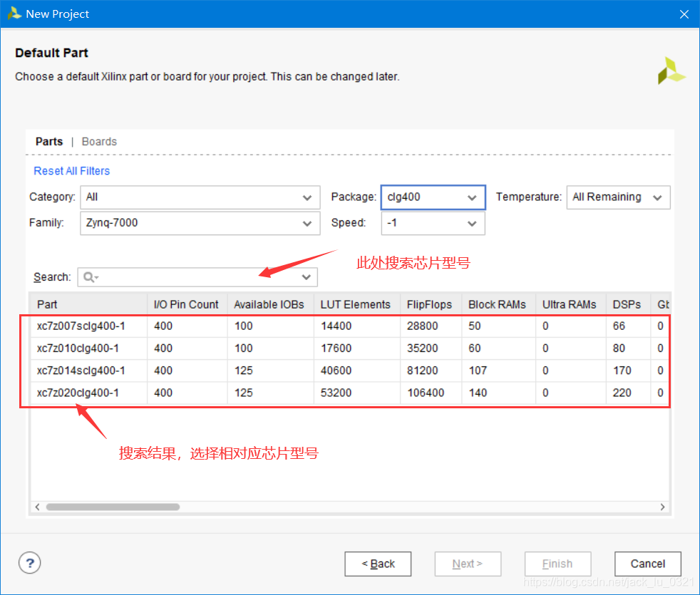The height and width of the screenshot is (595, 700).
Task: Click FlipFlops value 28800 cell
Action: tap(431, 326)
